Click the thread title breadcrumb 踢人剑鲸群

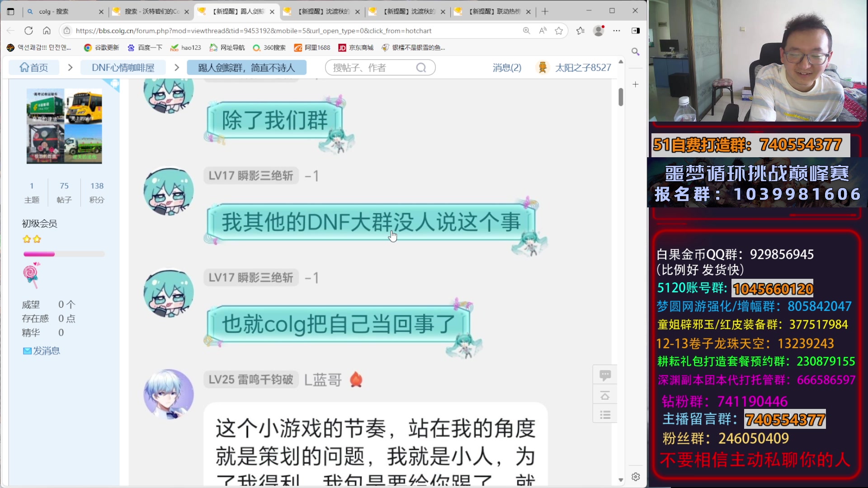[246, 68]
